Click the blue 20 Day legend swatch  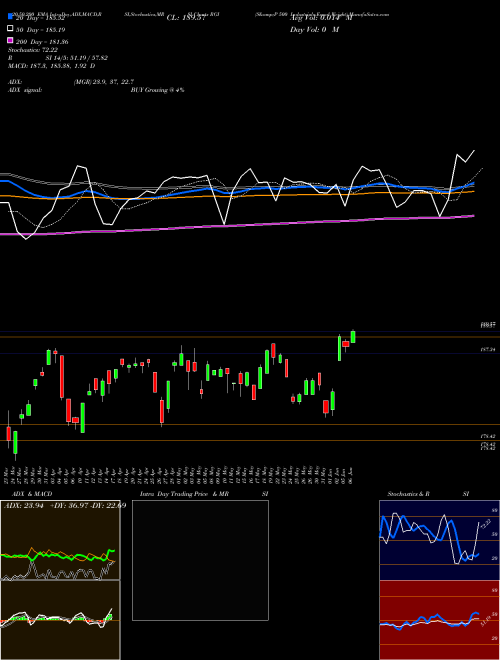coord(10,17)
